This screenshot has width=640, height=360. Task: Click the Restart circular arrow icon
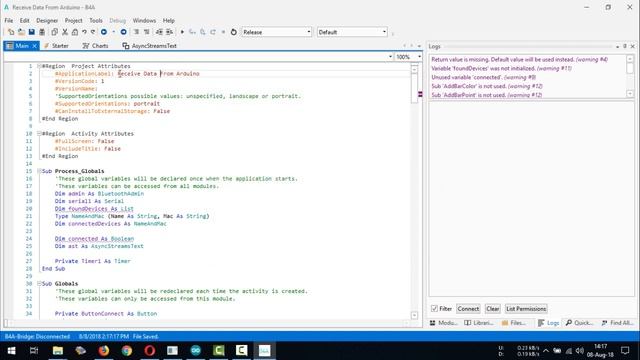pyautogui.click(x=233, y=32)
